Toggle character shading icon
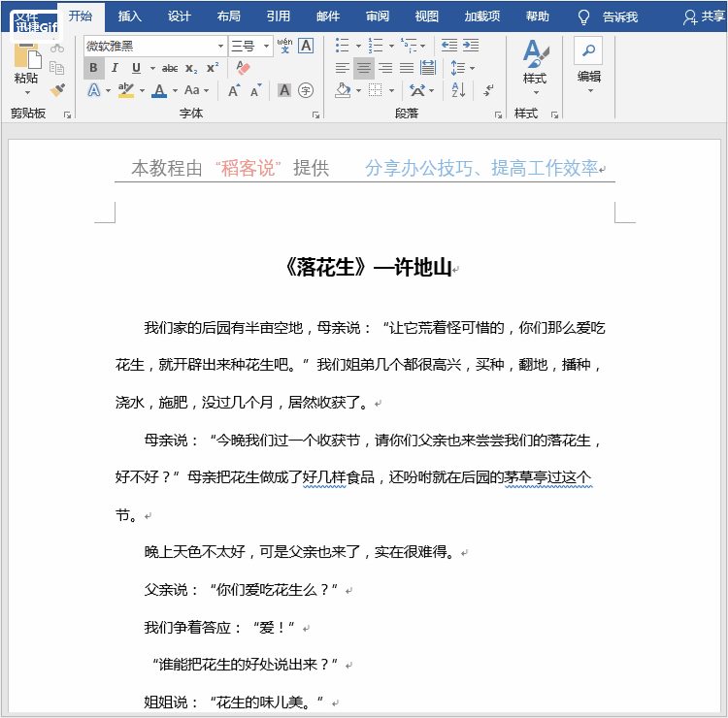The width and height of the screenshot is (728, 718). pyautogui.click(x=284, y=90)
